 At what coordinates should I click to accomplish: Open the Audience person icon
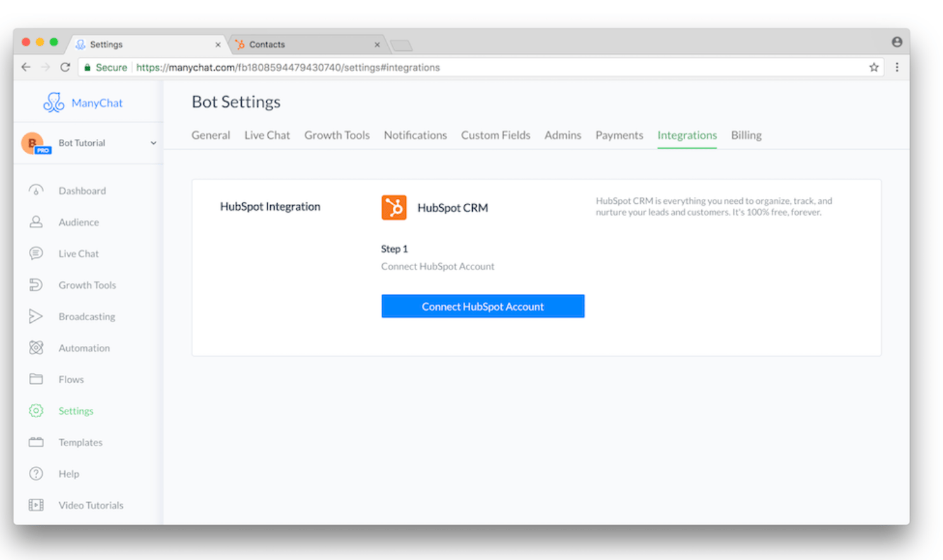click(36, 221)
